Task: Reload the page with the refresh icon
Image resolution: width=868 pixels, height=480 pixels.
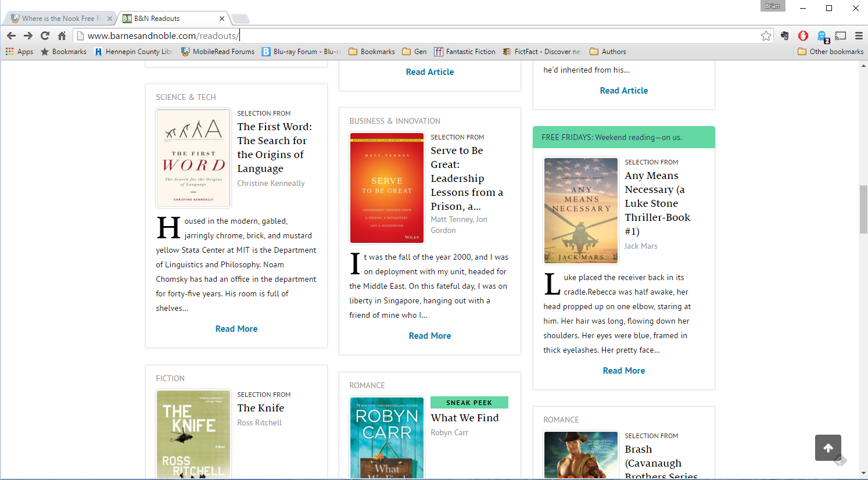Action: click(x=45, y=35)
